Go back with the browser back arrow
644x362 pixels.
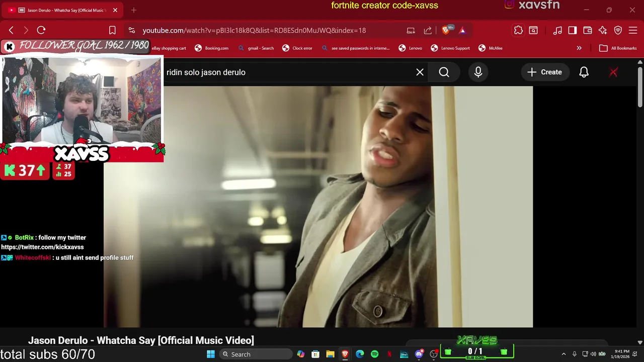click(11, 30)
